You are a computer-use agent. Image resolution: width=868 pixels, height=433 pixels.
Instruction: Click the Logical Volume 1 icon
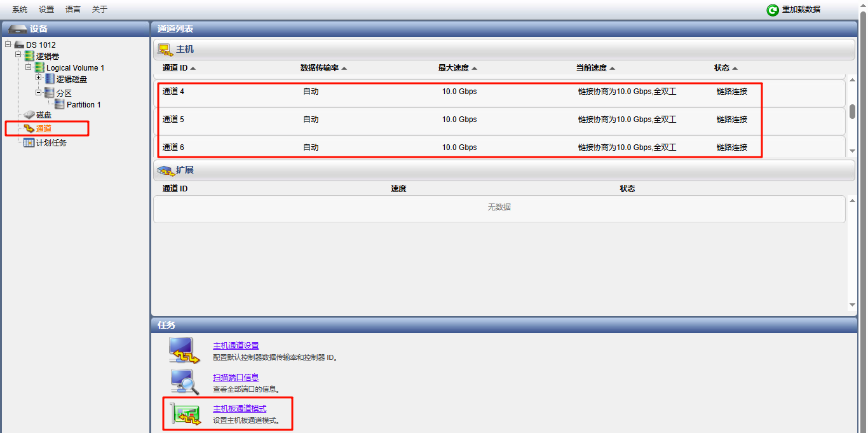coord(39,67)
